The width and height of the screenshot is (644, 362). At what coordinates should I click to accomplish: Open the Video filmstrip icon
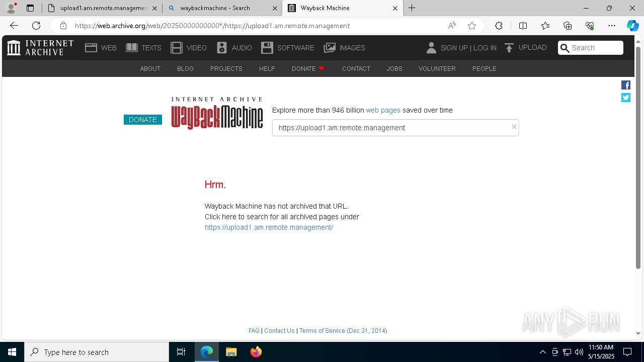(x=177, y=48)
